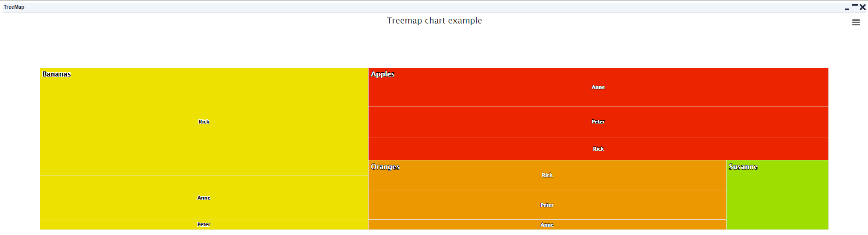
Task: Minimize the TreeMap window
Action: pos(847,9)
